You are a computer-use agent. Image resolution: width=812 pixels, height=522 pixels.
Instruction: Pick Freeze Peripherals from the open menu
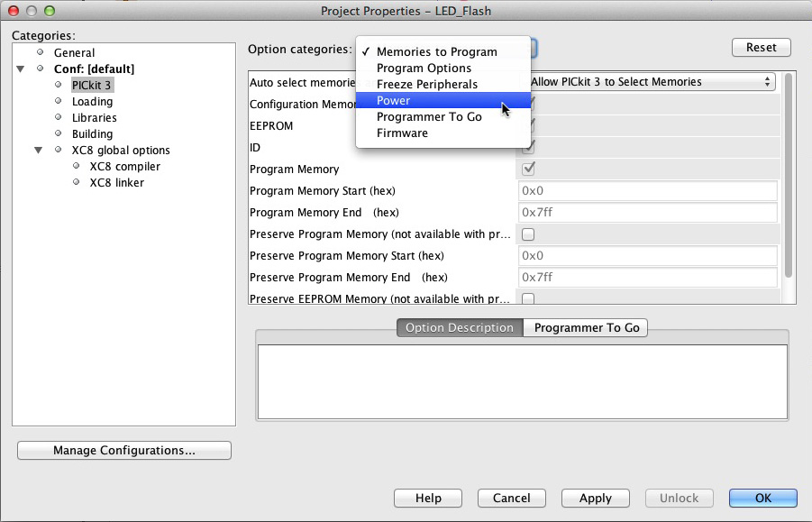[x=426, y=85]
